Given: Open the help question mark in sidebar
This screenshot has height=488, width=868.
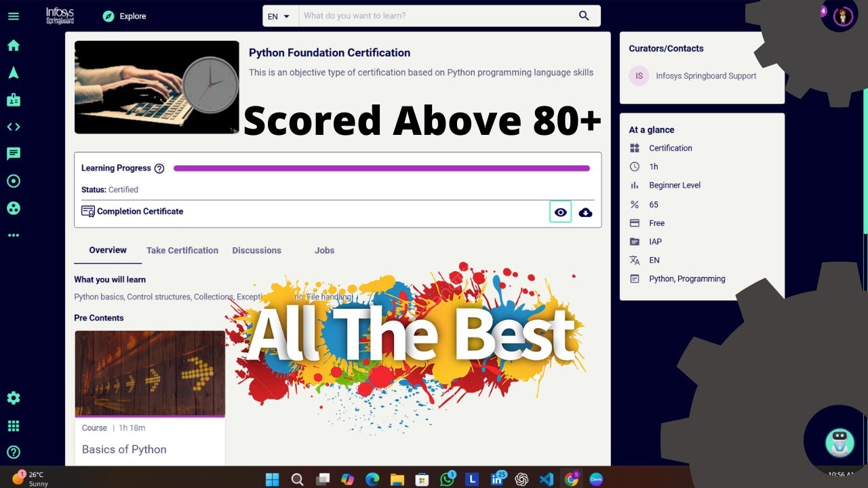Looking at the screenshot, I should pyautogui.click(x=13, y=452).
